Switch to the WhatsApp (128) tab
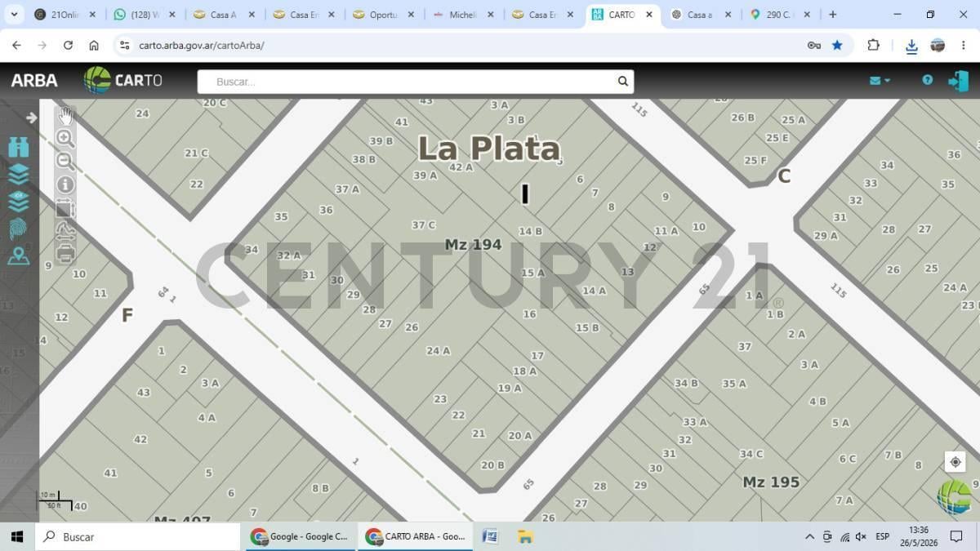 coord(144,15)
